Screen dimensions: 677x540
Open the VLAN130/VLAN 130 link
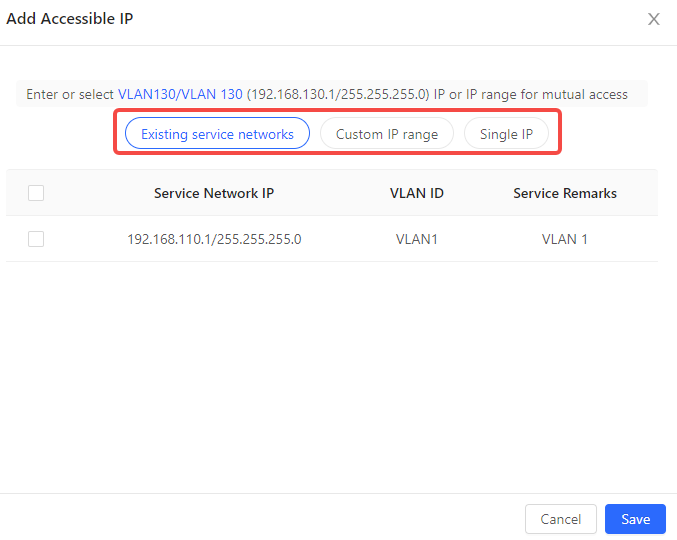click(180, 94)
